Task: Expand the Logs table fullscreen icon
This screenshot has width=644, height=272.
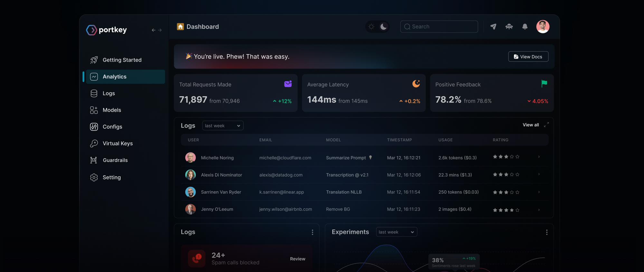Action: pyautogui.click(x=546, y=125)
